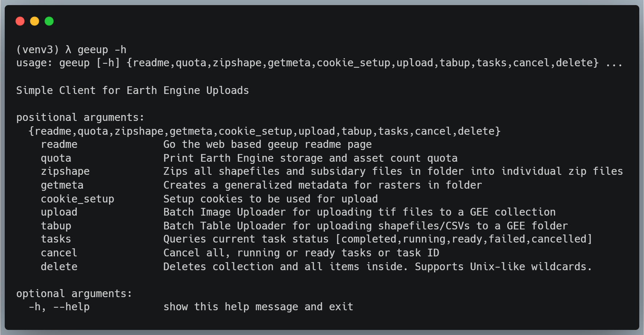Click the green maximize window button
The height and width of the screenshot is (335, 644).
click(x=49, y=21)
